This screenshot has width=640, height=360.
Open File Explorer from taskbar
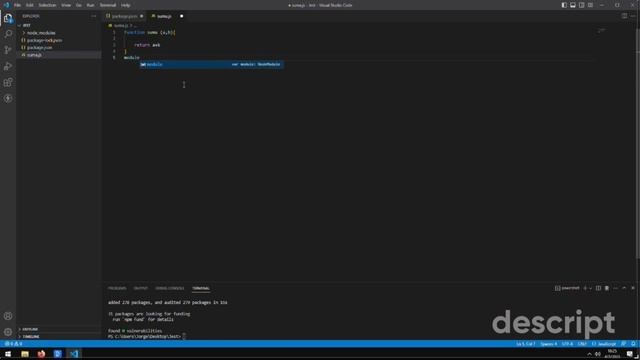tap(25, 354)
